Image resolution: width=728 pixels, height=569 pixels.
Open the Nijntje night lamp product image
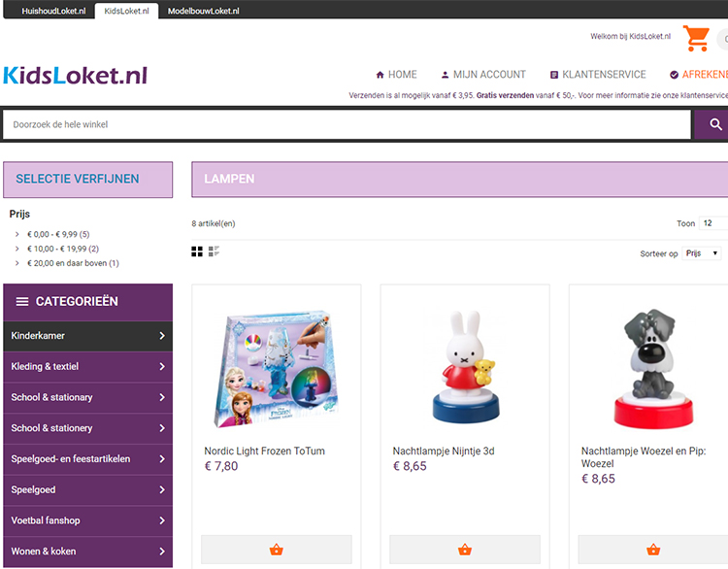(465, 367)
